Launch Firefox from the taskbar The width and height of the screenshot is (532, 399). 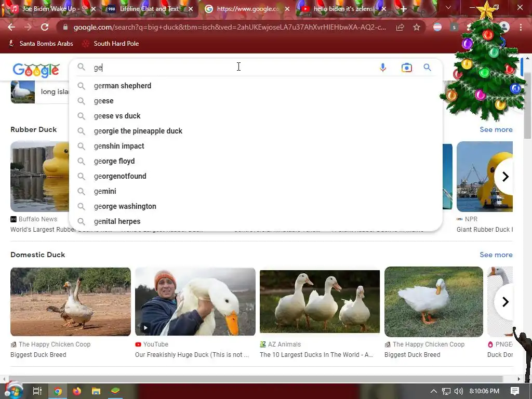tap(77, 391)
